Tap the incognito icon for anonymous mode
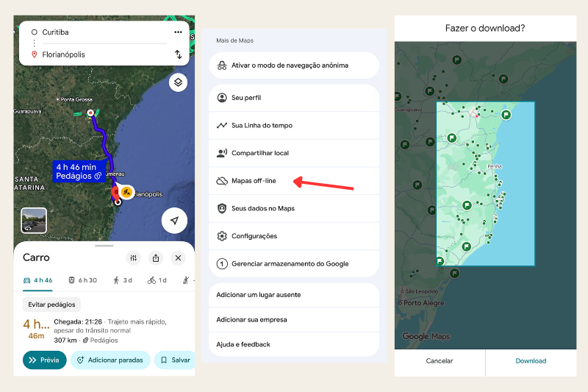588x392 pixels. coord(222,65)
